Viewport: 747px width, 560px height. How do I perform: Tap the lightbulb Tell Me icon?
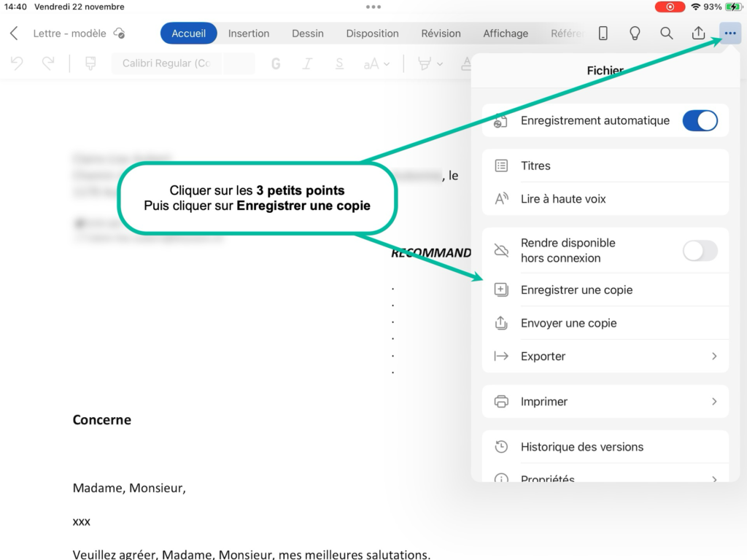[635, 34]
